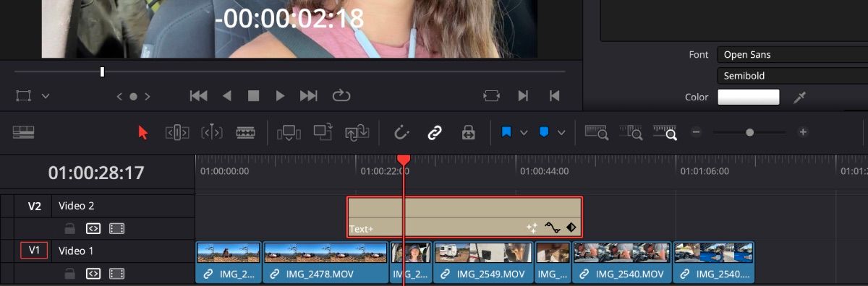Click the Insert Clip toolbar icon
Screen dimensions: 868x286
289,132
